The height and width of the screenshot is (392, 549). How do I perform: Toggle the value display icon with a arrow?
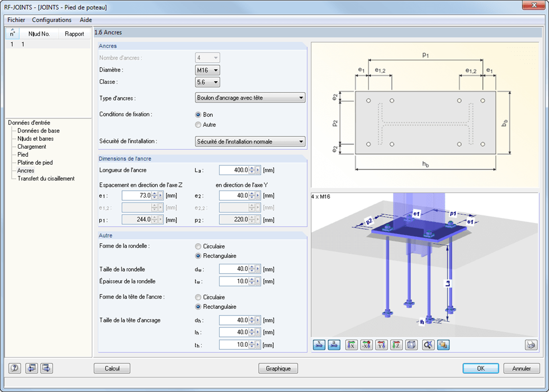[334, 345]
